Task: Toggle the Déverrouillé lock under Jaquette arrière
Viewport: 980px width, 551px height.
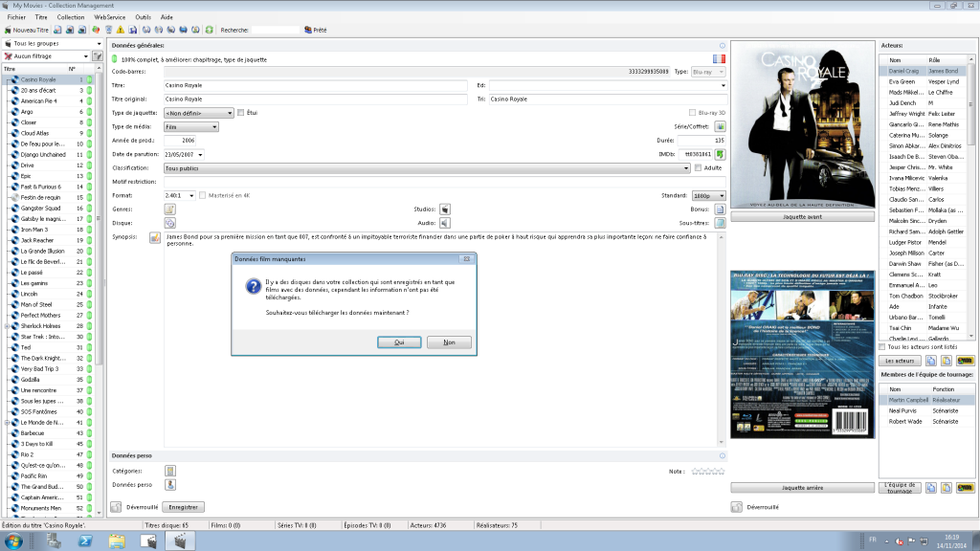Action: point(737,507)
